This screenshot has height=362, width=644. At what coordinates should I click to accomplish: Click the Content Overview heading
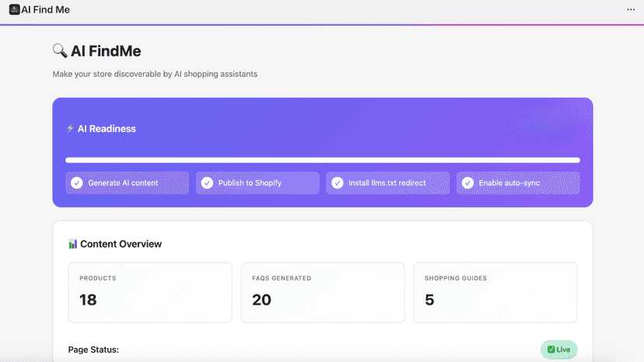(x=121, y=244)
